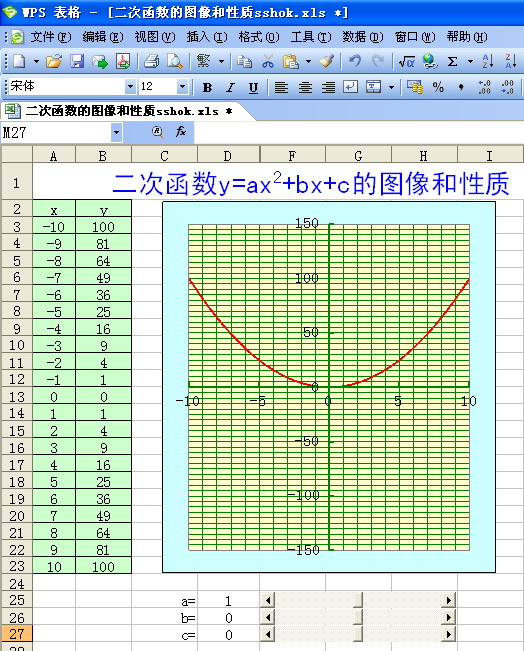Click left arrow of the b= scrollbar
The height and width of the screenshot is (651, 524).
tap(268, 617)
